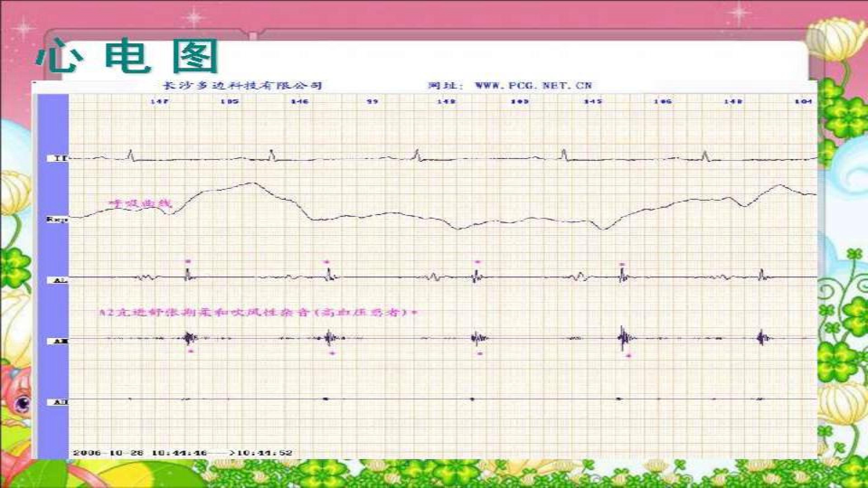Click the pink respiration curve annotation text
Viewport: 868px width, 488px height.
(x=139, y=203)
